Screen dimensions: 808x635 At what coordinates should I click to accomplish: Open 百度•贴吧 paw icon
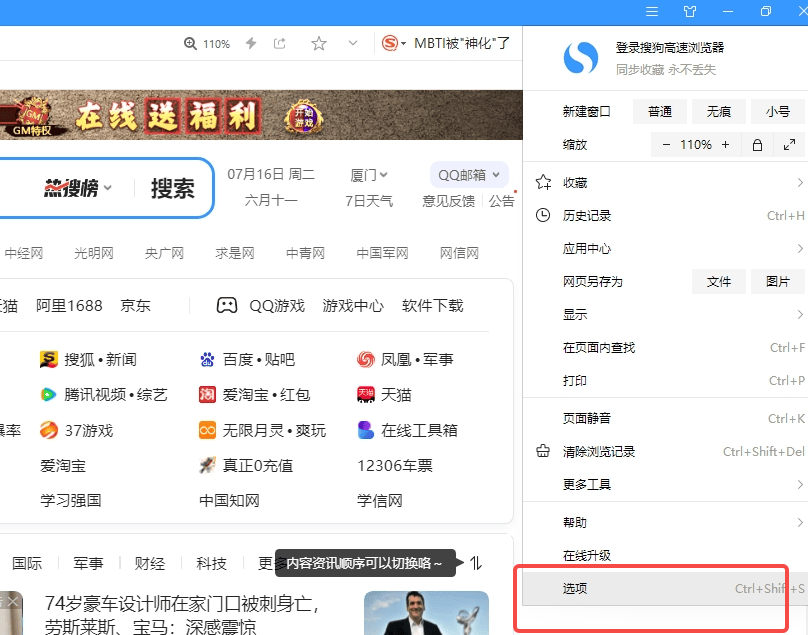[207, 359]
